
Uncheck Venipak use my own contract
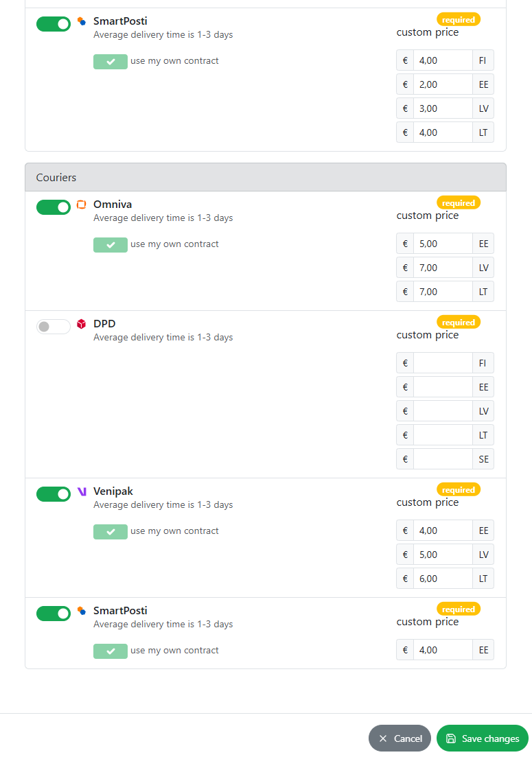click(111, 531)
